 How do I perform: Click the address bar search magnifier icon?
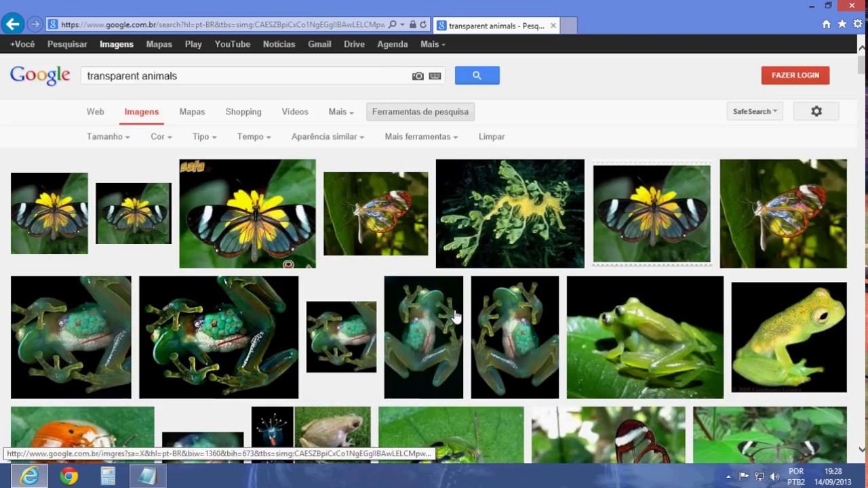[392, 24]
